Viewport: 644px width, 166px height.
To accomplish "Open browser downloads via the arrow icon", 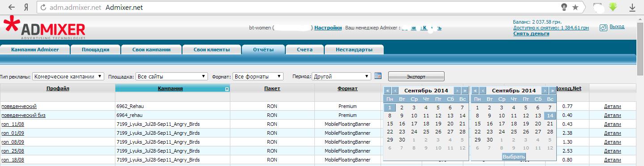I will tap(633, 8).
